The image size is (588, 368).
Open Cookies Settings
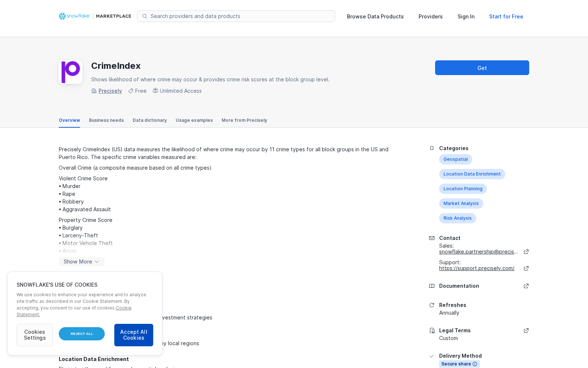click(35, 335)
